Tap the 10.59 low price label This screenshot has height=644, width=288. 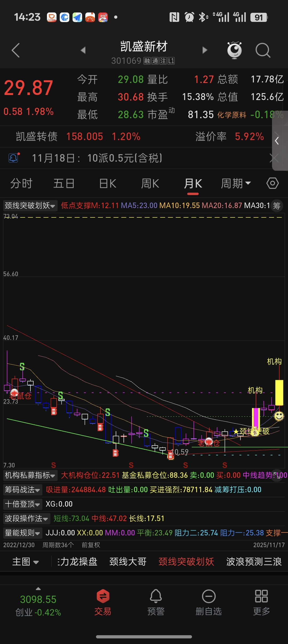point(179,452)
